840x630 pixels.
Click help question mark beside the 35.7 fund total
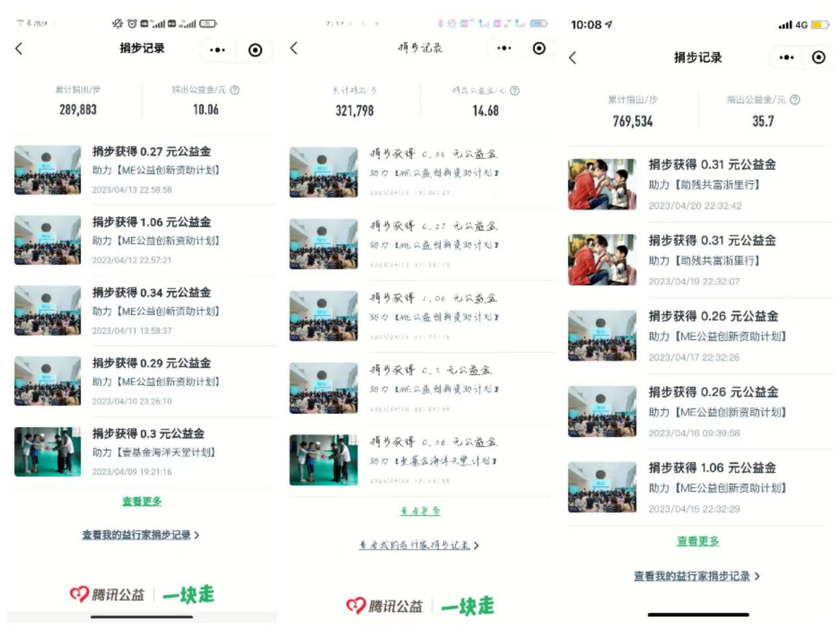(x=795, y=100)
